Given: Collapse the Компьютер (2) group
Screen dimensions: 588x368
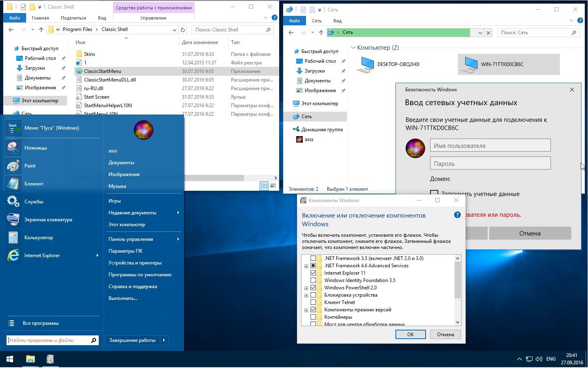Looking at the screenshot, I should tap(353, 48).
